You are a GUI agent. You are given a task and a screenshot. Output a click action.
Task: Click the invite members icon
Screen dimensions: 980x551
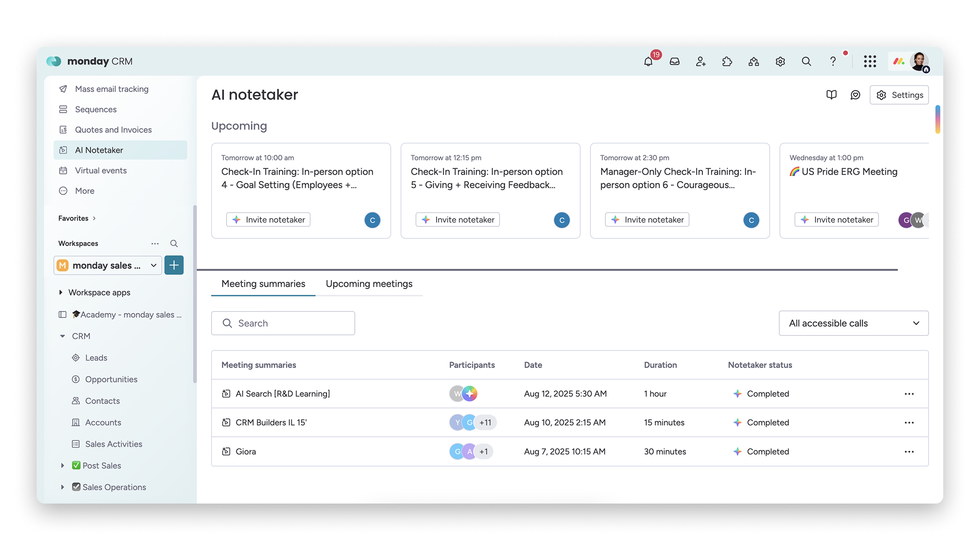point(701,62)
